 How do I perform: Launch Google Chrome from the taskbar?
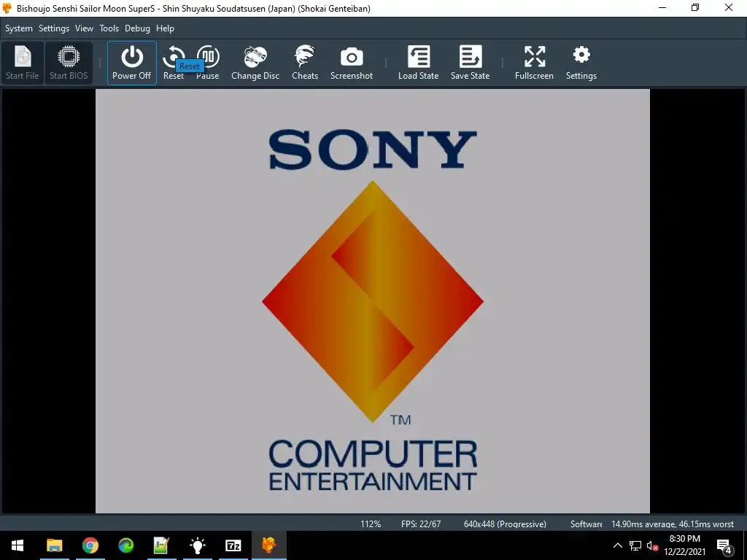[90, 545]
